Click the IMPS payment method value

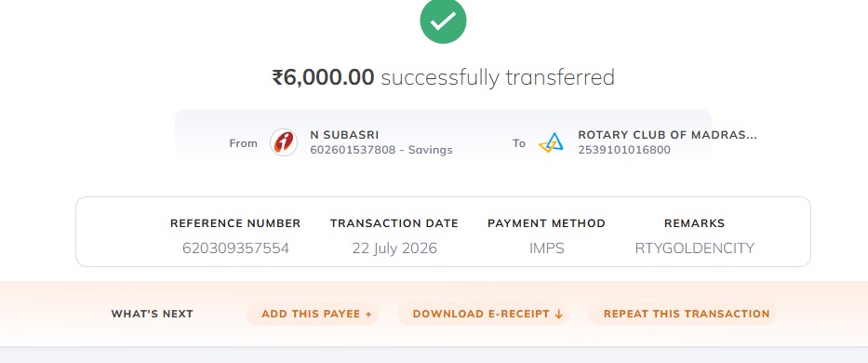pyautogui.click(x=546, y=248)
